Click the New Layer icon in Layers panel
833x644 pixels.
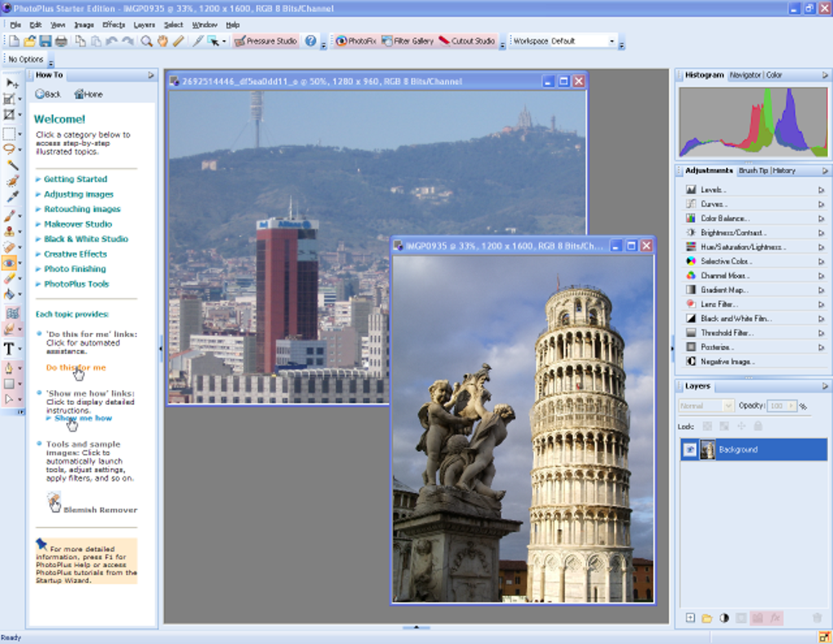pos(690,618)
